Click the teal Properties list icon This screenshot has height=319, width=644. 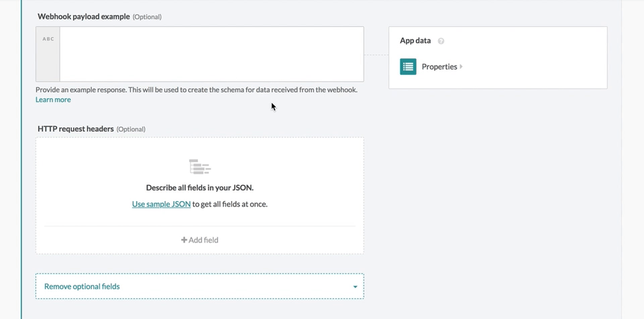coord(408,66)
